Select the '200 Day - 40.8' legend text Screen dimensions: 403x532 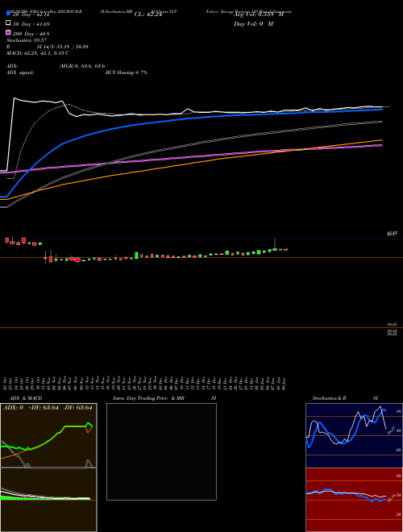pos(31,34)
